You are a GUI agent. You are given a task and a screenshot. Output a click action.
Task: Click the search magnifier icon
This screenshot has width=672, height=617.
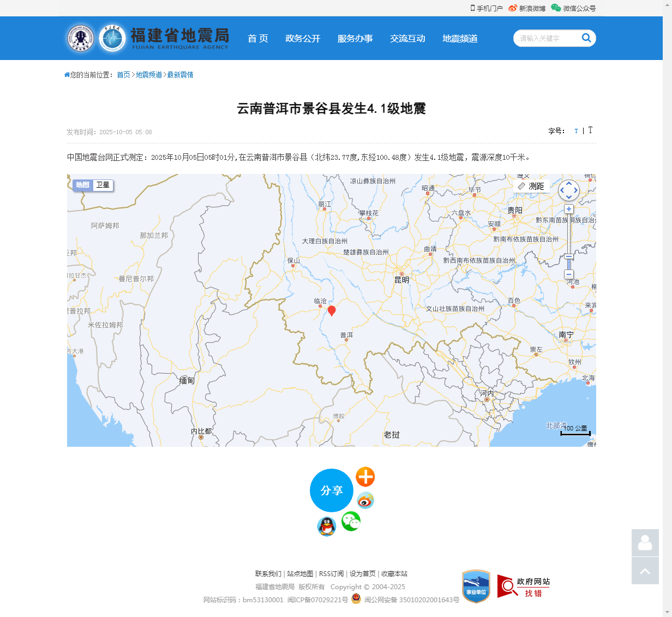[586, 38]
